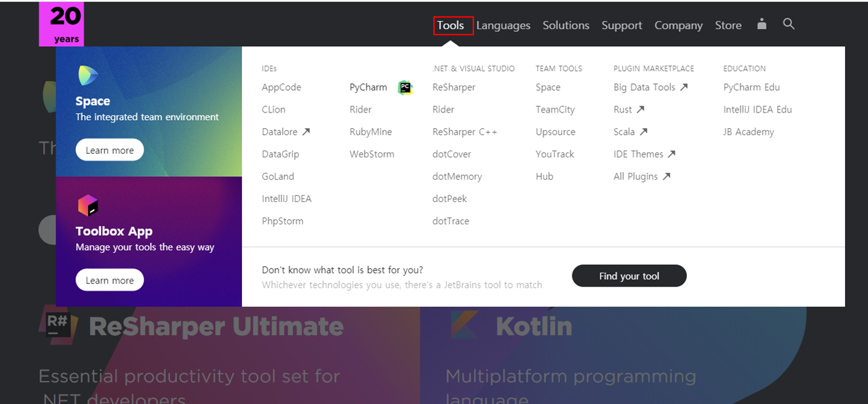
Task: Click the ReSharper Ultimate R# icon
Action: tap(58, 325)
